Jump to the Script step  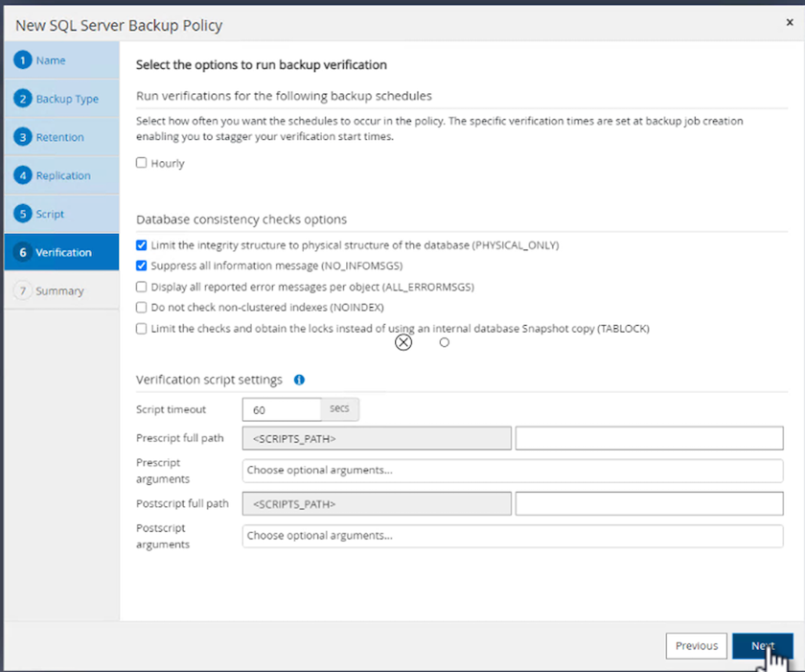50,214
